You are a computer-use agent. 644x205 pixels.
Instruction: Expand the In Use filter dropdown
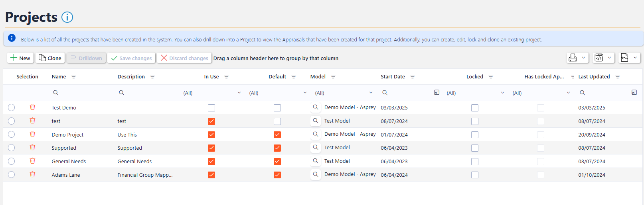coord(239,93)
